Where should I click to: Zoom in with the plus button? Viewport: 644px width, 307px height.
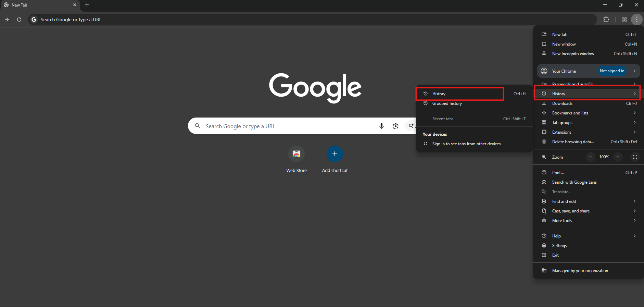(x=618, y=157)
